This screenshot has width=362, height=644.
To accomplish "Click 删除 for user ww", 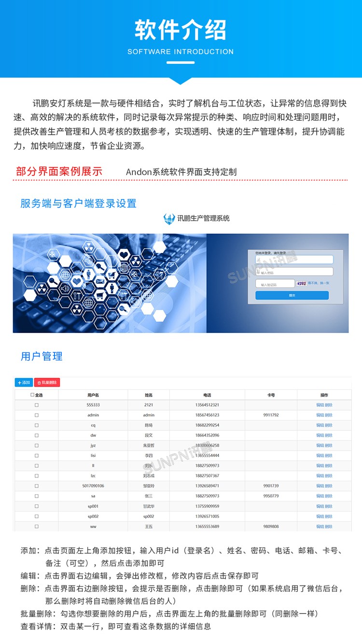I will pos(329,527).
